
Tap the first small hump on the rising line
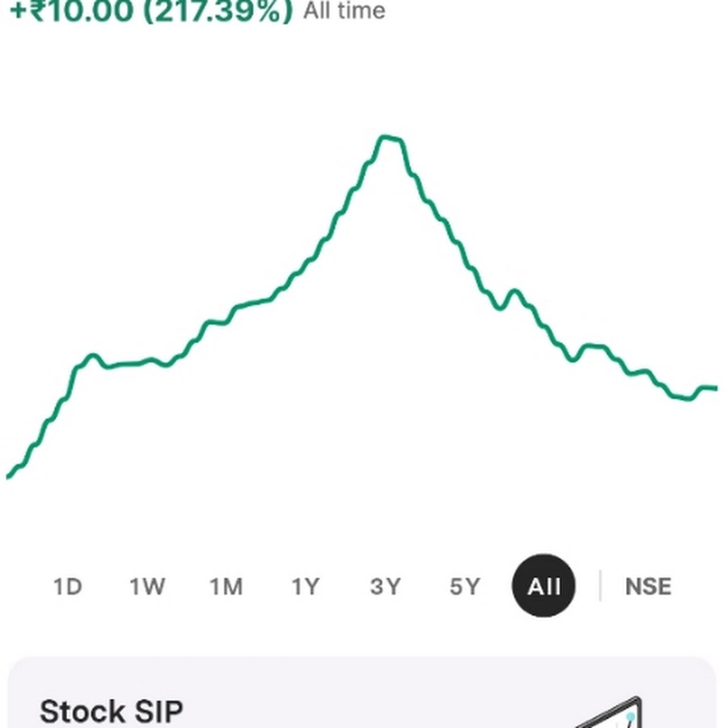[93, 357]
